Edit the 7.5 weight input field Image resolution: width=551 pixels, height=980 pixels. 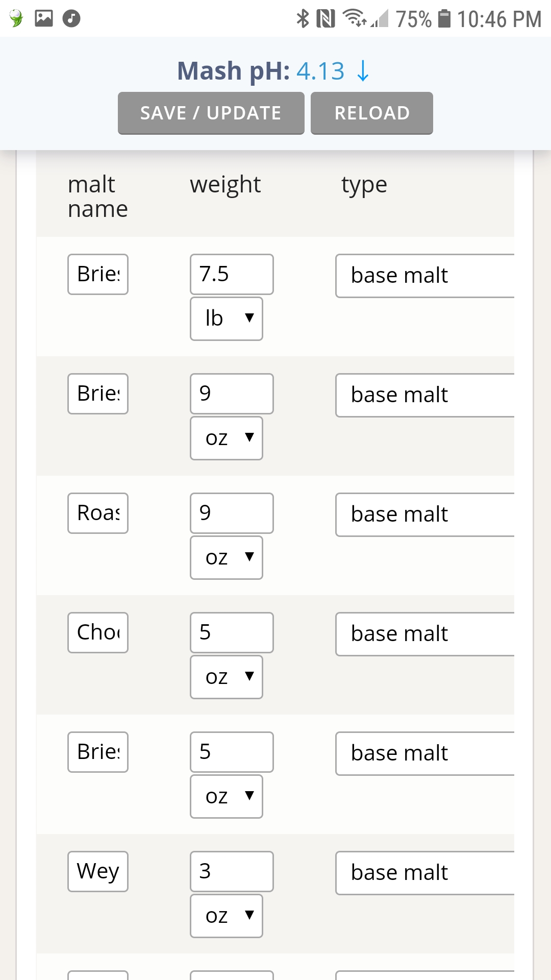click(232, 275)
